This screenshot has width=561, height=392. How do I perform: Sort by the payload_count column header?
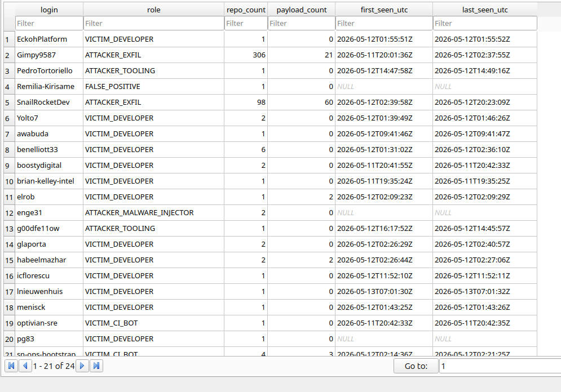pos(301,10)
